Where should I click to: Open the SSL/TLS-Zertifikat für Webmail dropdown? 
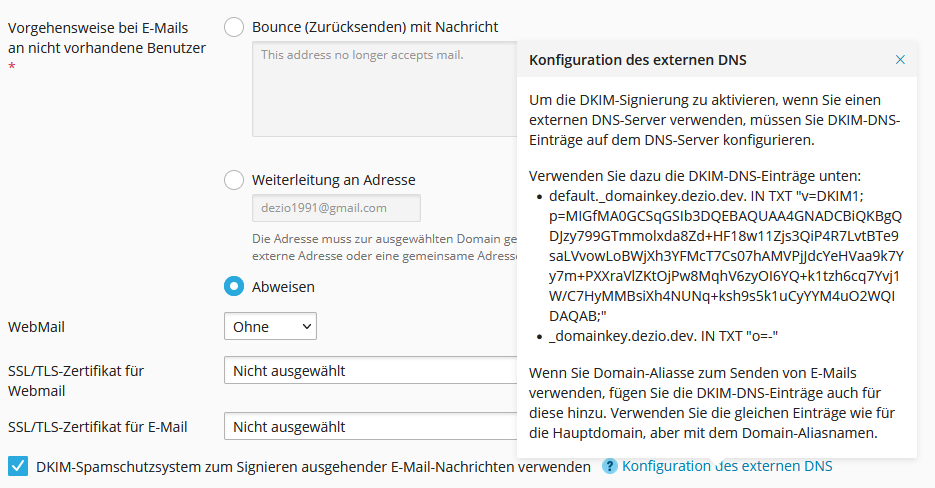click(370, 370)
